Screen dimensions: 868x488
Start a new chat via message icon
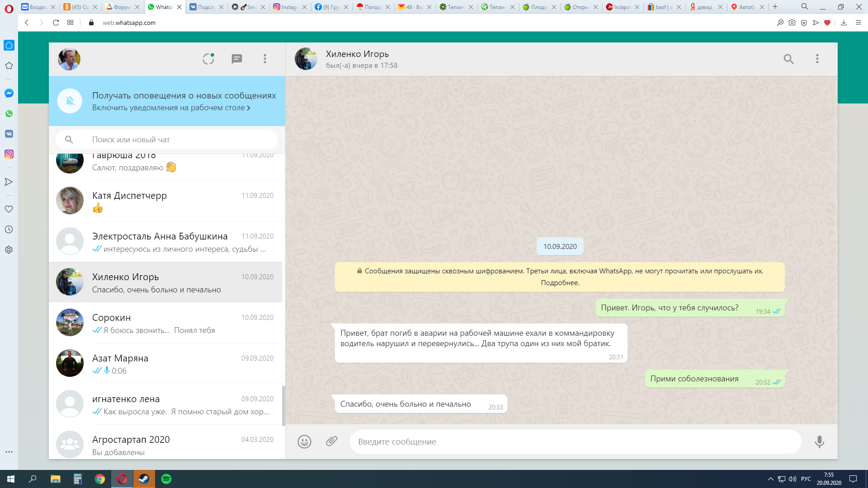click(236, 59)
